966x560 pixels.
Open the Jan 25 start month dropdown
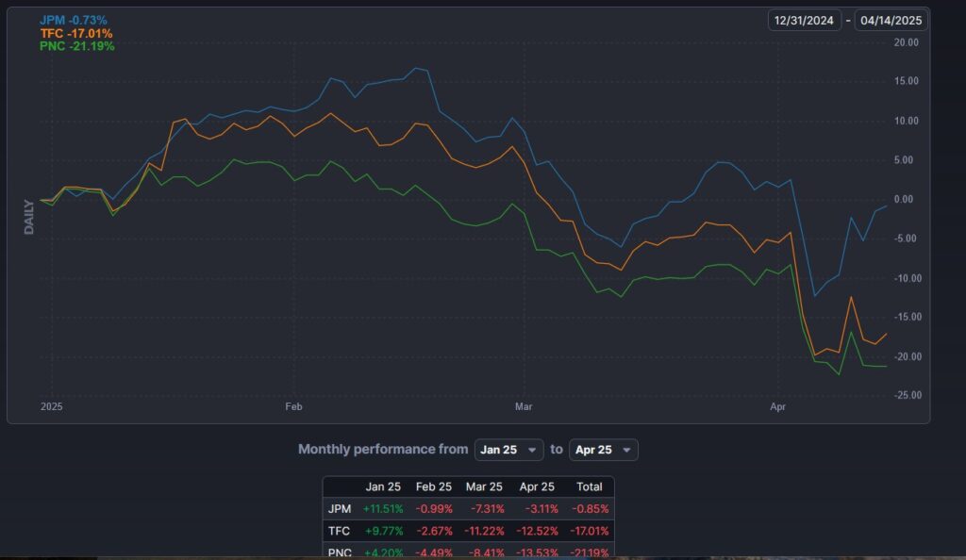[x=509, y=450]
